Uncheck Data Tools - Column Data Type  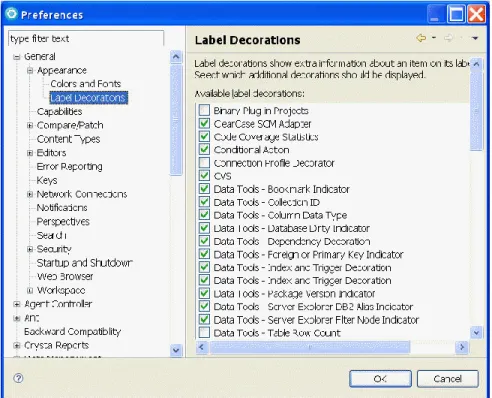[204, 215]
